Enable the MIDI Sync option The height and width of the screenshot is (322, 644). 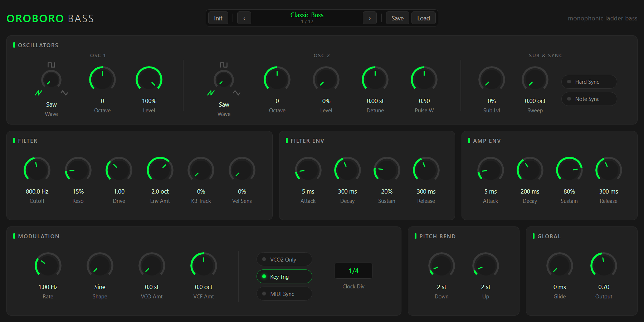[284, 294]
